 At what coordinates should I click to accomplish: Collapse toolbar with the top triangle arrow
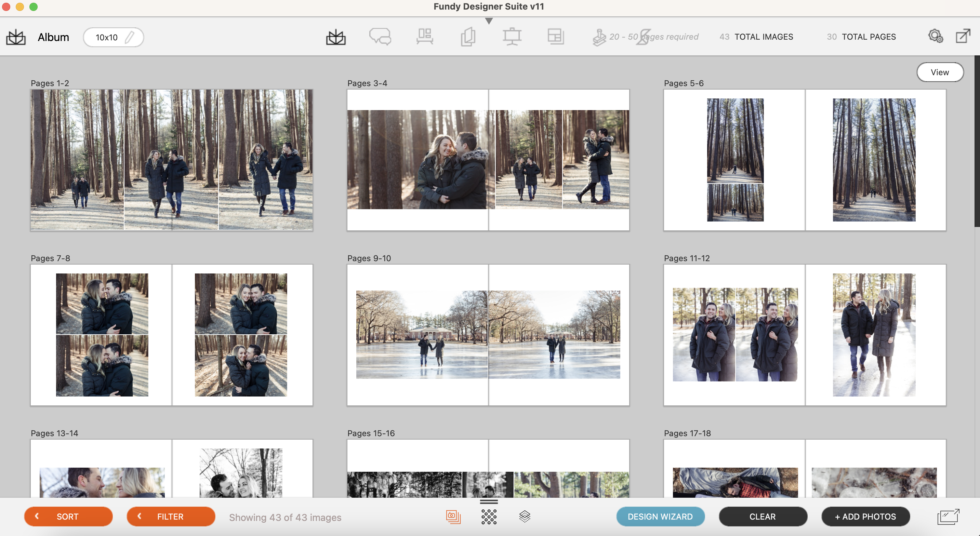click(489, 21)
